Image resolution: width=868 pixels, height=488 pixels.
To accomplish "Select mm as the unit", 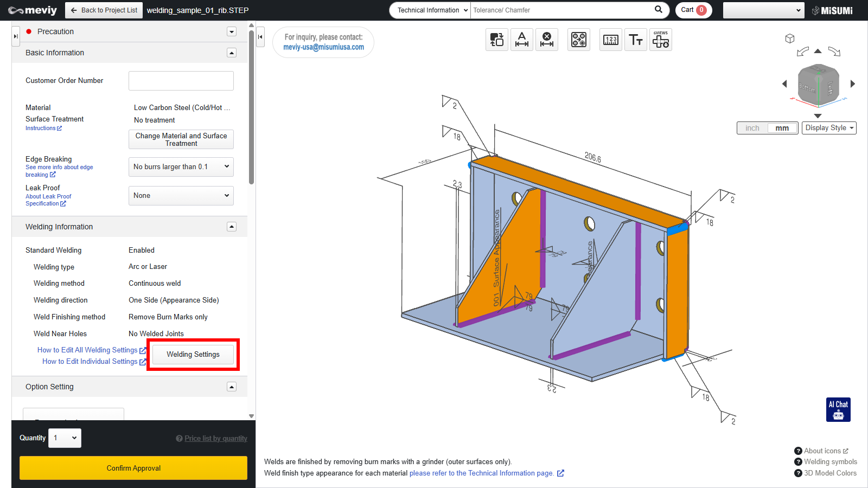I will coord(782,128).
